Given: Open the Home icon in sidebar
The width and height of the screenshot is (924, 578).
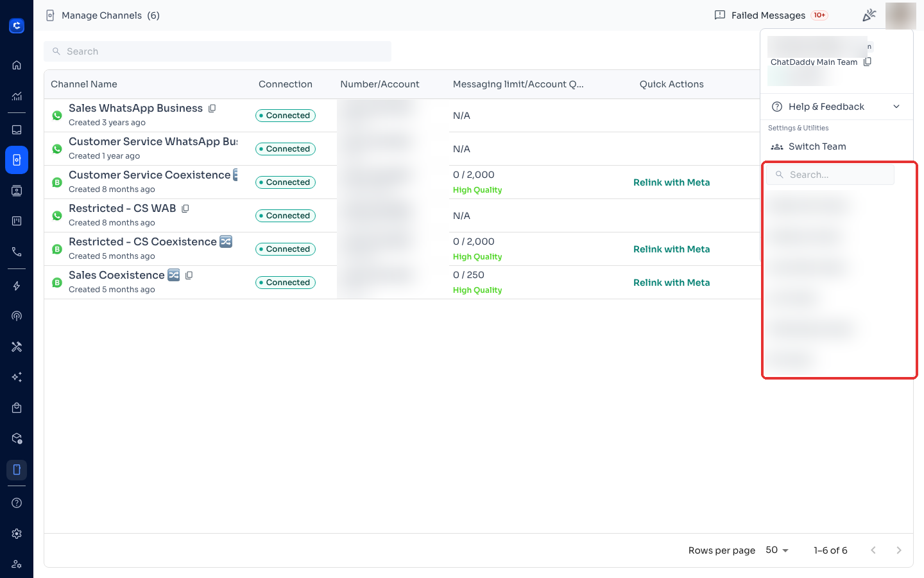Looking at the screenshot, I should (17, 65).
